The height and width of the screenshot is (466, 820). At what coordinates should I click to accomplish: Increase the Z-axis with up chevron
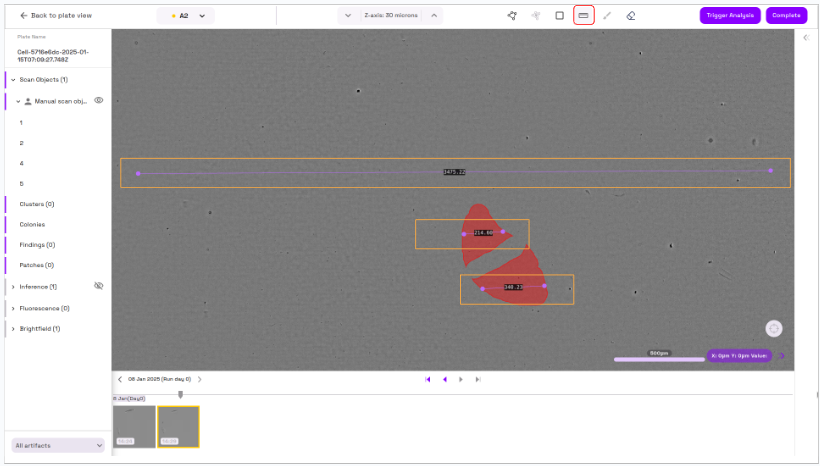click(434, 16)
